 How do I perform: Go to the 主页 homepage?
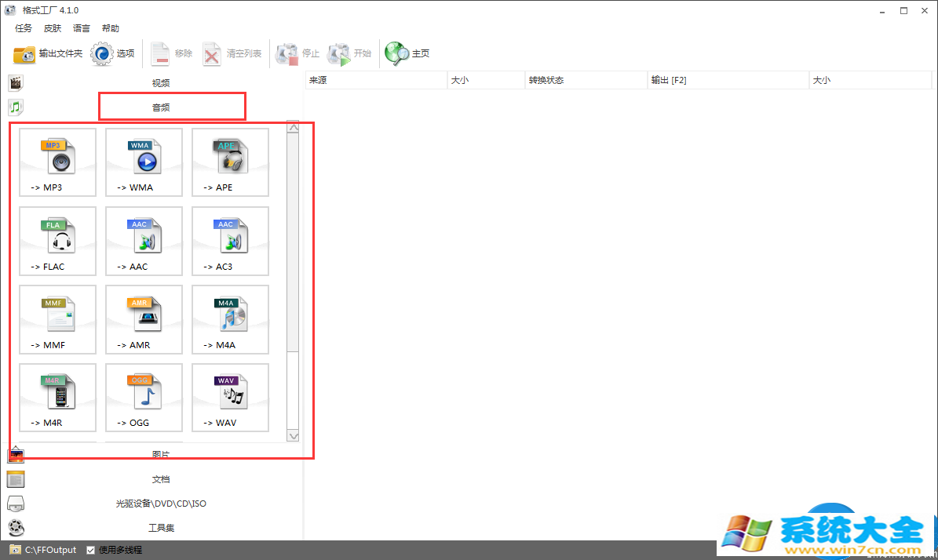pyautogui.click(x=407, y=54)
